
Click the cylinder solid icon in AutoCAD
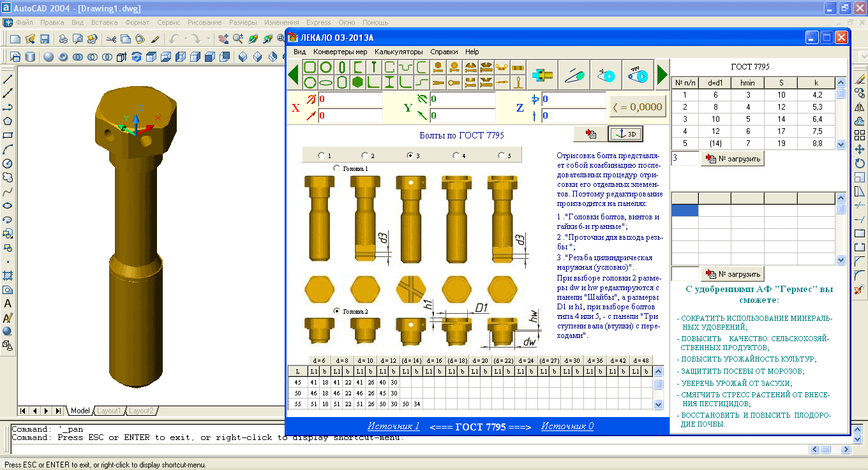tap(30, 57)
